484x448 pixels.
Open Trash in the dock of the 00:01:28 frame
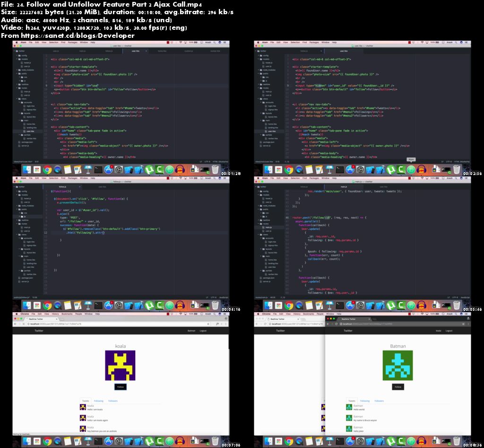coord(215,169)
